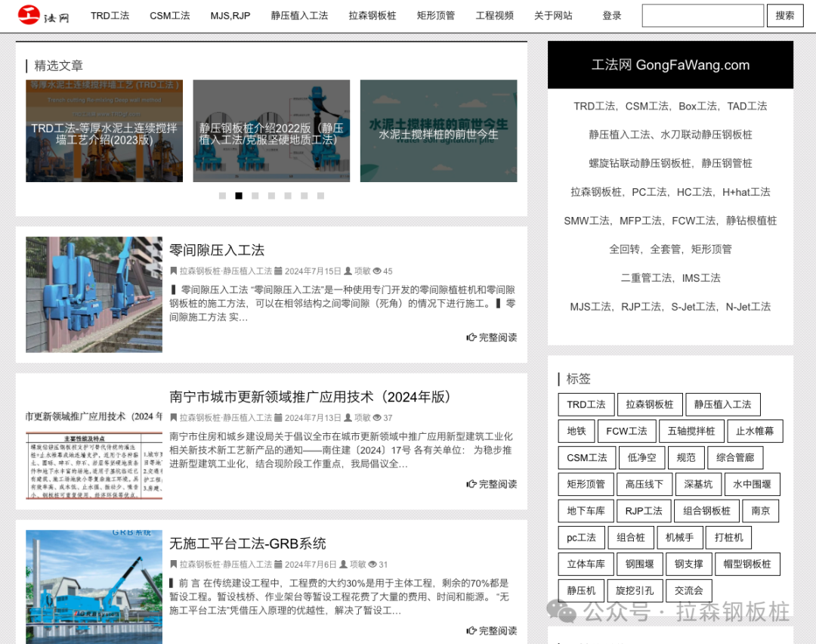Select the 组合钢板桩 tag
This screenshot has height=644, width=816.
706,511
